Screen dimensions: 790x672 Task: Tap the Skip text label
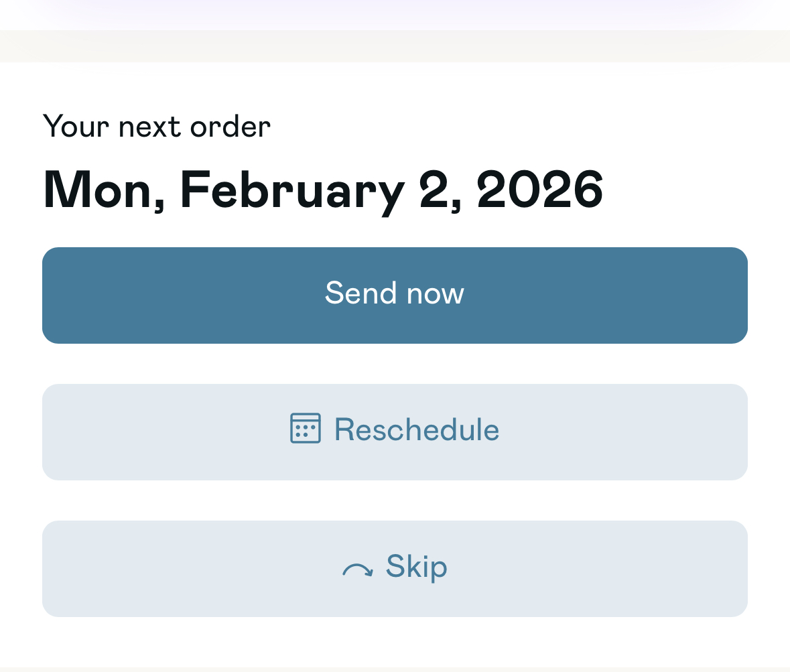click(x=416, y=567)
